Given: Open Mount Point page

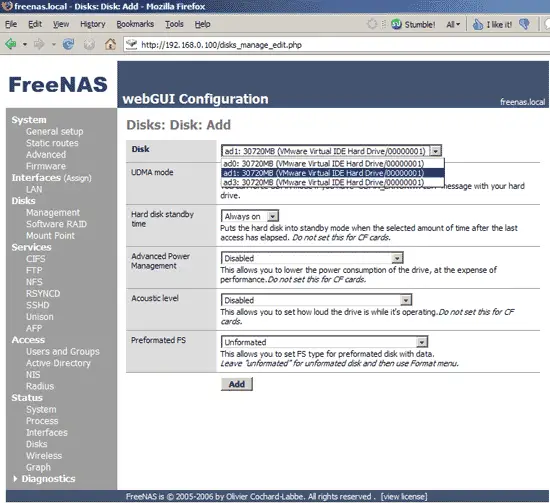Looking at the screenshot, I should (x=50, y=236).
